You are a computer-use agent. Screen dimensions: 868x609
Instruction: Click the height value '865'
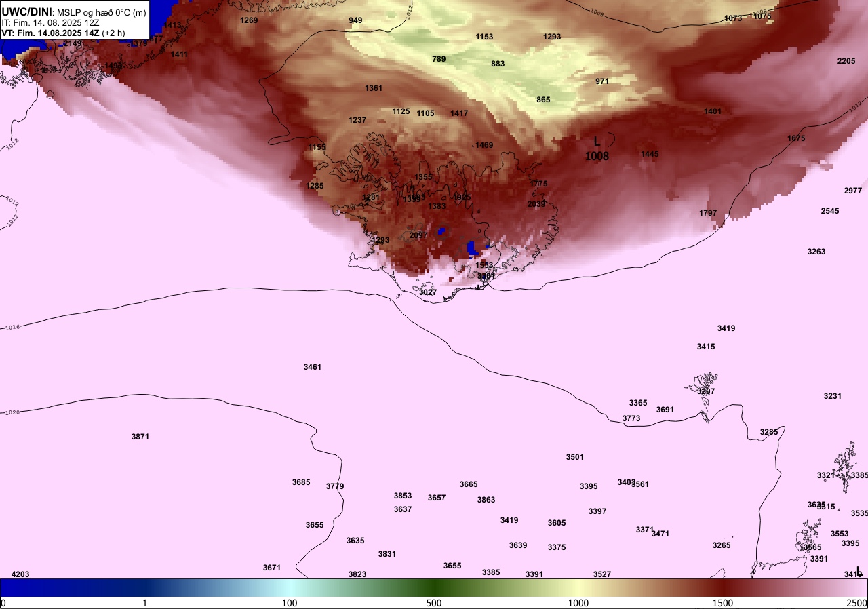coord(543,100)
